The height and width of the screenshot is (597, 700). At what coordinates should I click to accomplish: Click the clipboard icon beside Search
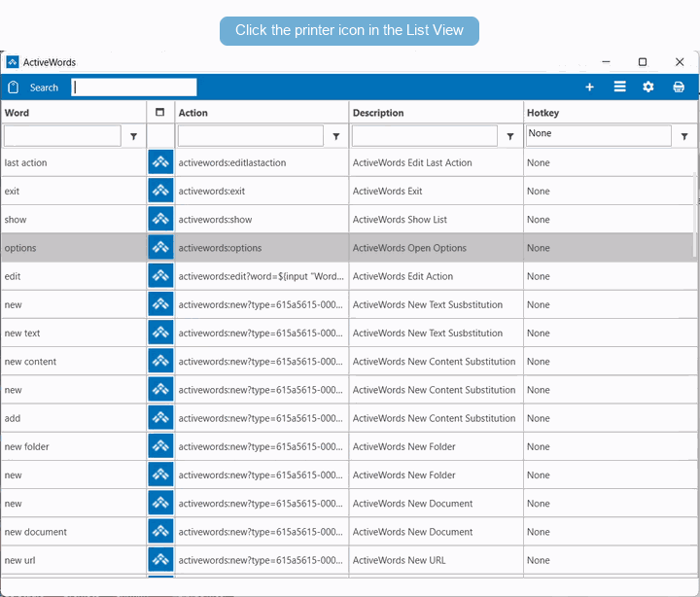(x=14, y=87)
